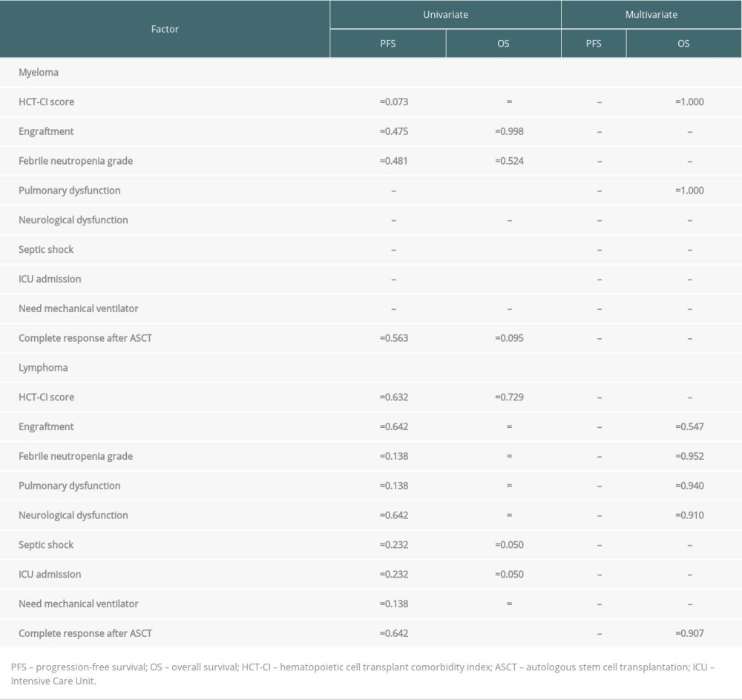Click Septic shock under Myeloma

point(46,249)
